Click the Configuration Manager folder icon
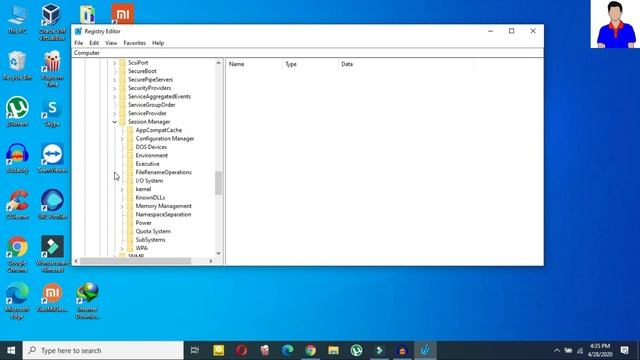 point(130,139)
